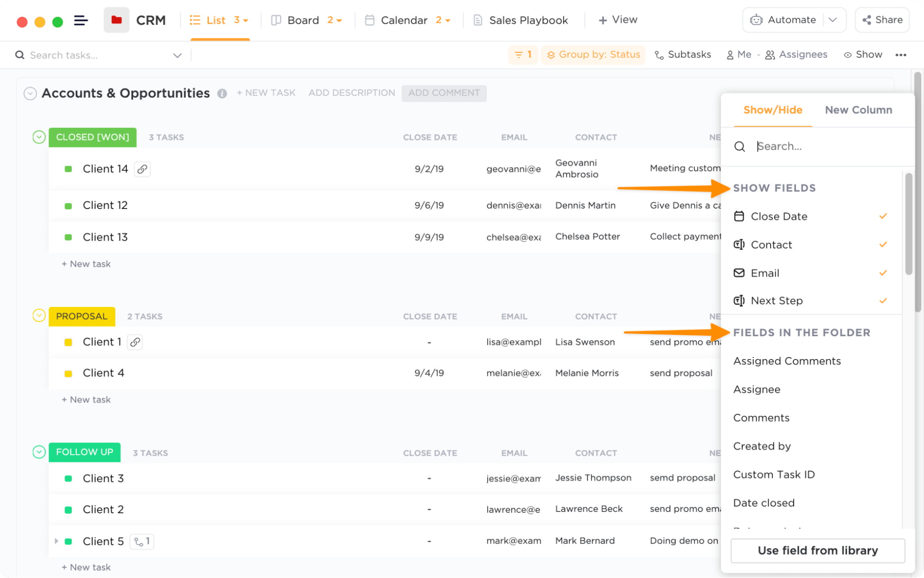Click the info icon beside Accounts & Opportunities
This screenshot has height=578, width=924.
pos(222,93)
